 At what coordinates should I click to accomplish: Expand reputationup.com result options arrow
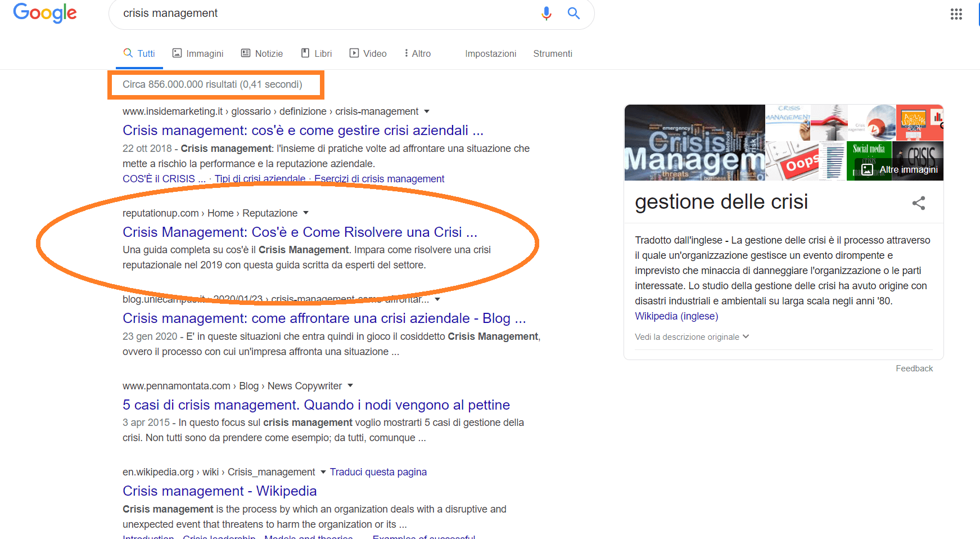click(x=306, y=213)
